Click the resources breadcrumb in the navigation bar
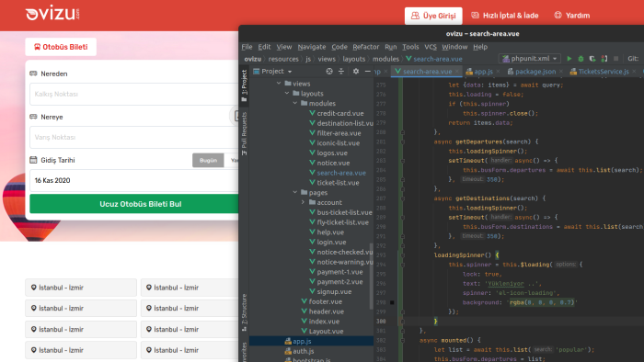Screen dimensions: 644x362 tap(283, 59)
